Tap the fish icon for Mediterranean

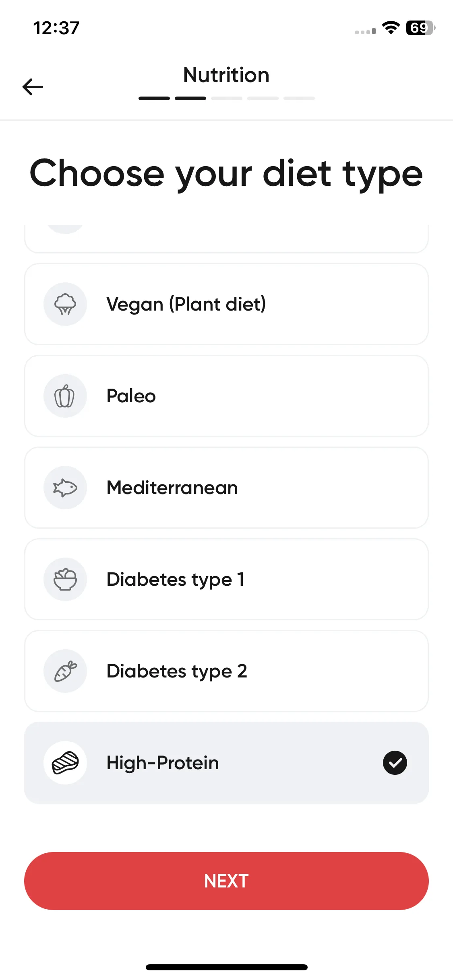pyautogui.click(x=65, y=488)
